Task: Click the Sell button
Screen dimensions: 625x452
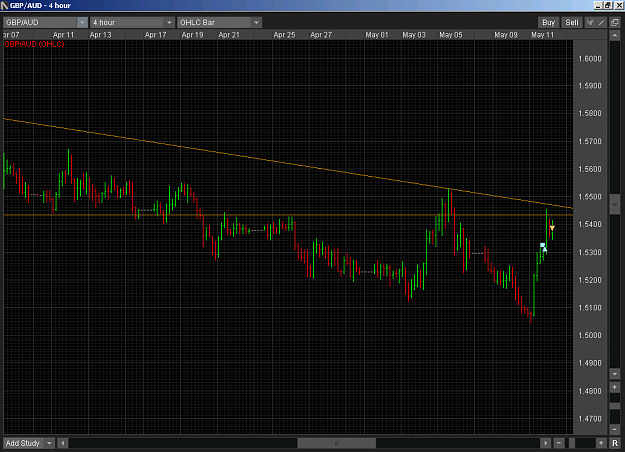Action: 572,22
